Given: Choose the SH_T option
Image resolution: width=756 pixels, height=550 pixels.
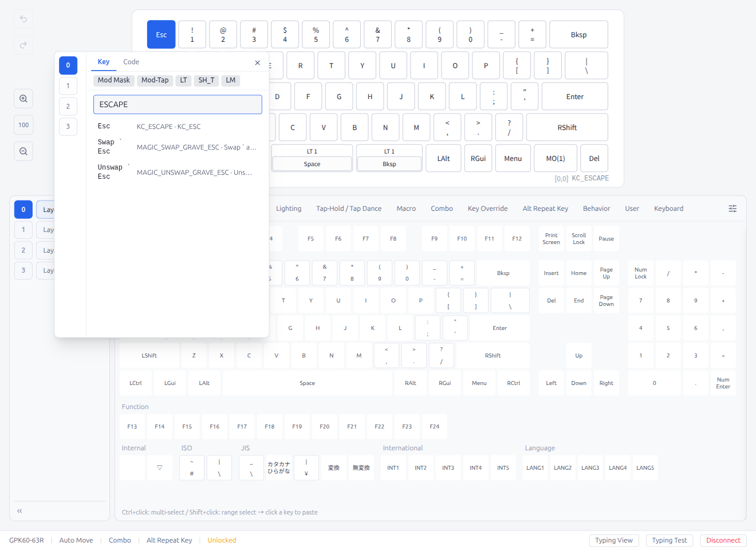Looking at the screenshot, I should click(206, 80).
